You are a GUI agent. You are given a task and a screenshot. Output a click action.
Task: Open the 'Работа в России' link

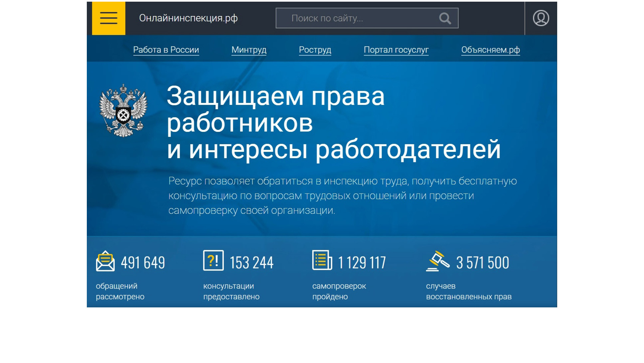coord(166,50)
